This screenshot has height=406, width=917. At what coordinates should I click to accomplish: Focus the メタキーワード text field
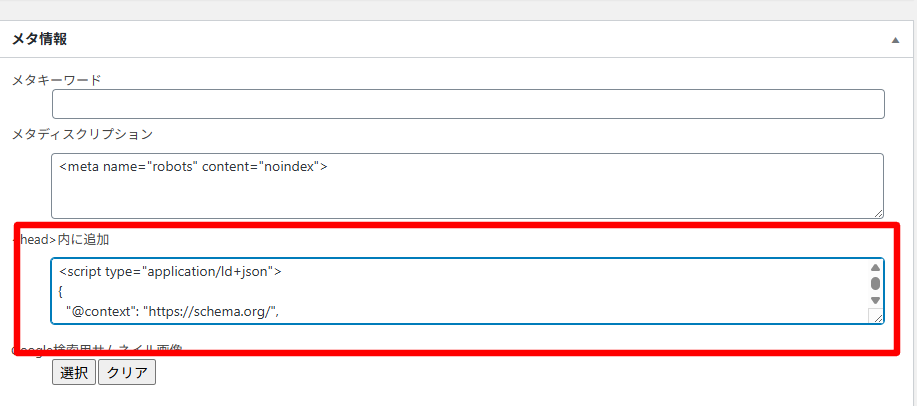468,104
